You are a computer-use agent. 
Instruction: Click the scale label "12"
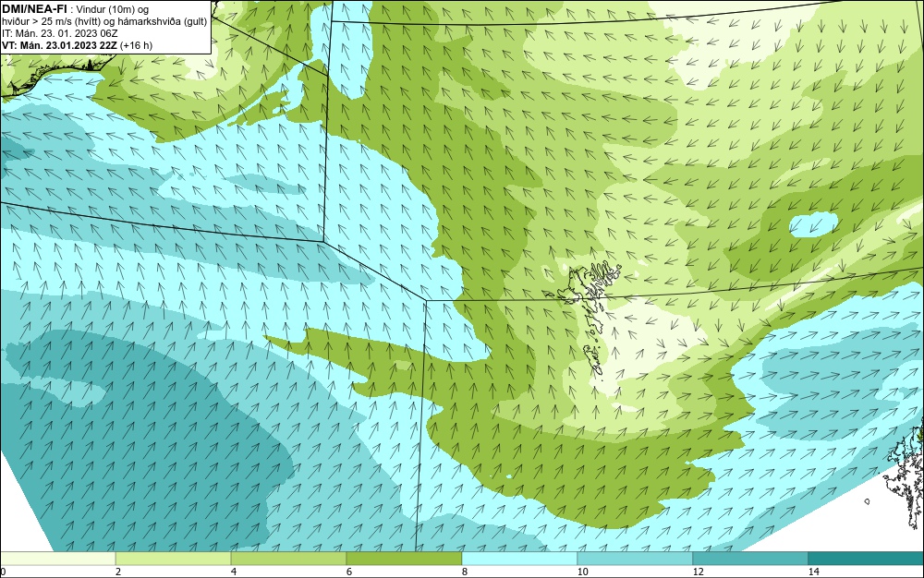(699, 572)
